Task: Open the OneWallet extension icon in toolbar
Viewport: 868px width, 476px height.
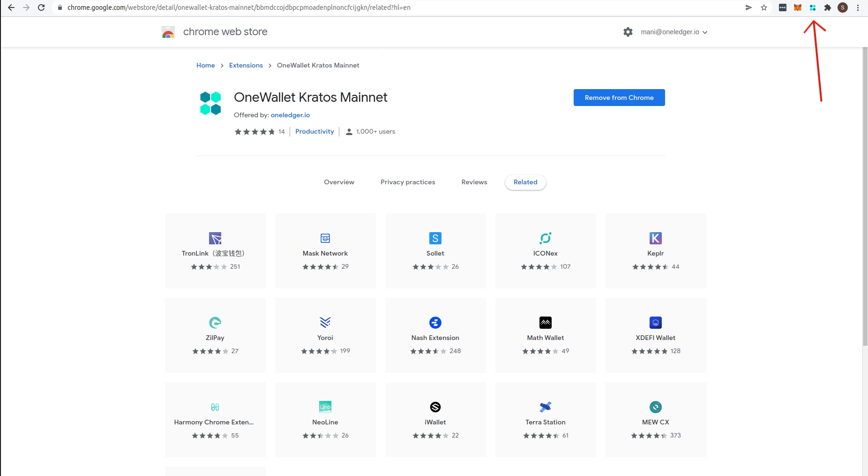Action: 813,8
